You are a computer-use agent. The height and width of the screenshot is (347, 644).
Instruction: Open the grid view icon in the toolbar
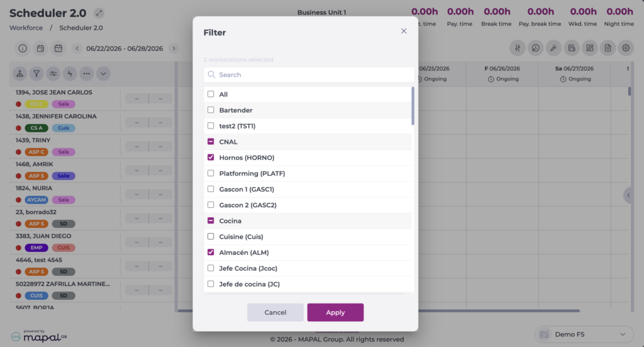pyautogui.click(x=590, y=48)
